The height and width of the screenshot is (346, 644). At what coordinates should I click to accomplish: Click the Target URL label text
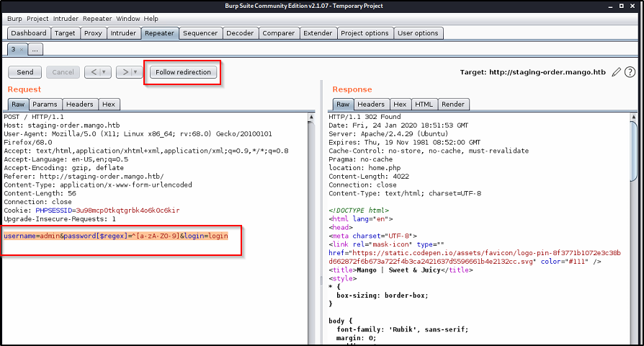pyautogui.click(x=532, y=72)
